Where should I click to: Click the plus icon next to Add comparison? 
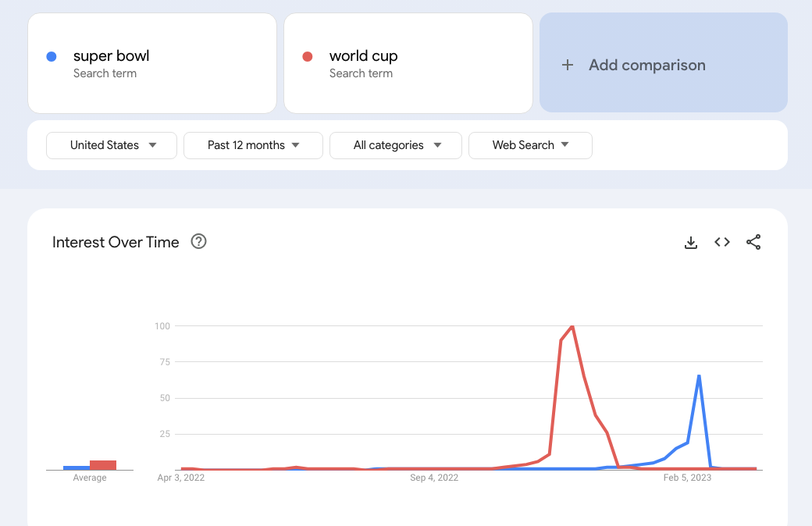568,65
